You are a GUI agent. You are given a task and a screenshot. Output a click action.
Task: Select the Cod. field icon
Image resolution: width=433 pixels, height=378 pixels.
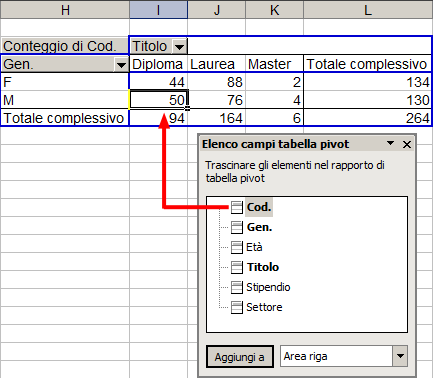pos(237,207)
